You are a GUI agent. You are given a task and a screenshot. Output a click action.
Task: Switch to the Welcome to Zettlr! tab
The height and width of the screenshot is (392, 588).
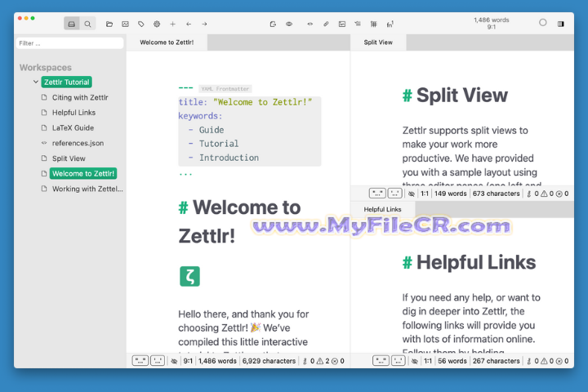point(167,42)
